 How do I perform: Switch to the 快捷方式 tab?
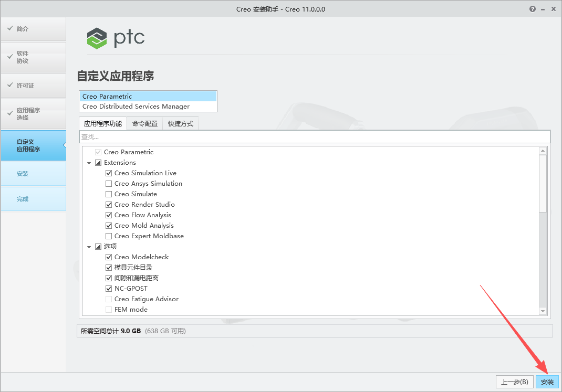click(180, 123)
